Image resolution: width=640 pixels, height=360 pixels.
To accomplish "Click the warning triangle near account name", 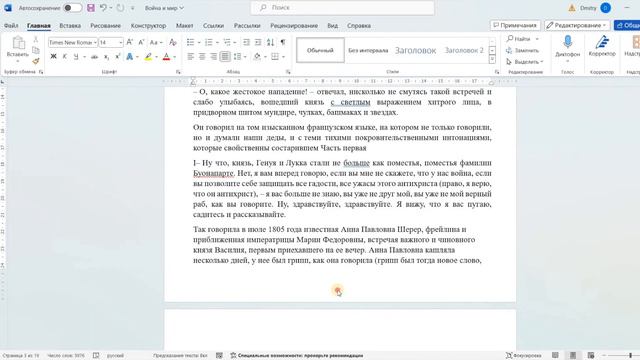I will tap(572, 8).
